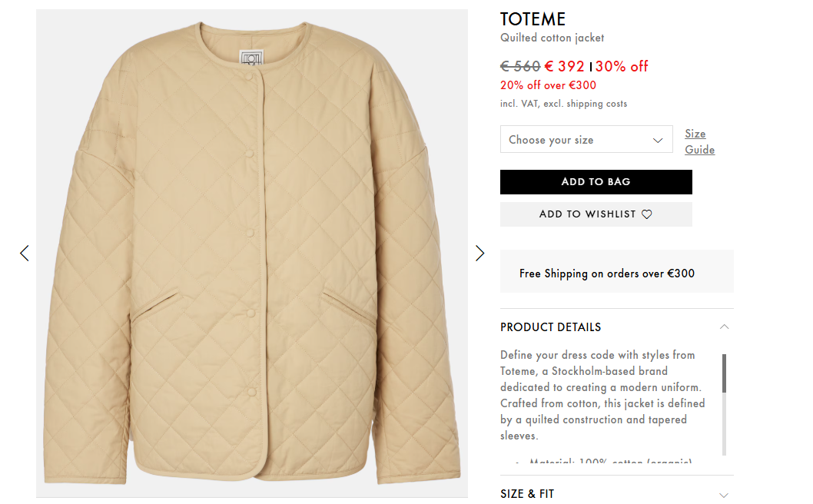Click the 20% off over €300 promo text
The height and width of the screenshot is (504, 813).
coord(548,85)
